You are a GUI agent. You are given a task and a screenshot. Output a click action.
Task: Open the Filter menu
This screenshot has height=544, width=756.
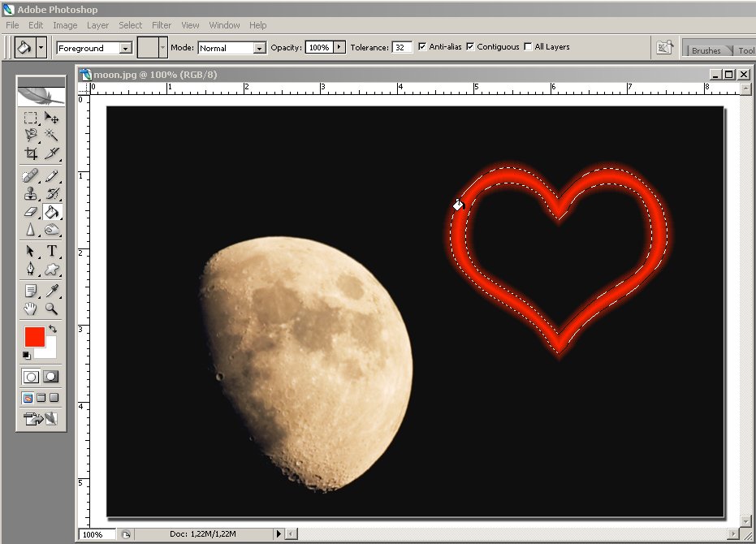pyautogui.click(x=162, y=25)
